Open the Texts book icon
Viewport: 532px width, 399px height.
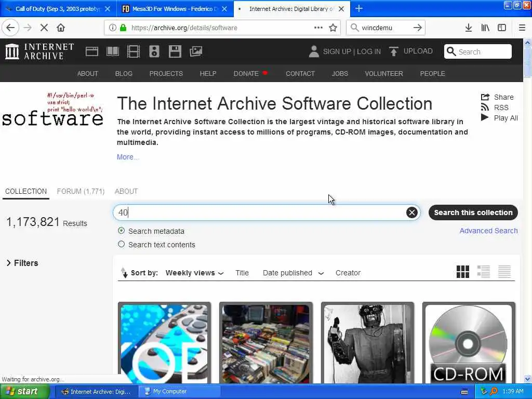[113, 51]
